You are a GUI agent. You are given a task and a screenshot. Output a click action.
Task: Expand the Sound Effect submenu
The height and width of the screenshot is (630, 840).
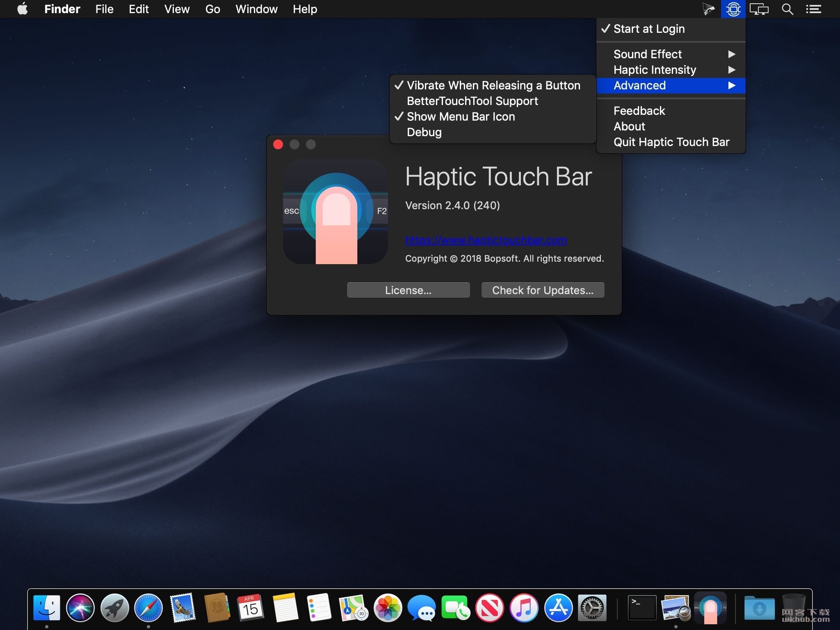click(671, 54)
